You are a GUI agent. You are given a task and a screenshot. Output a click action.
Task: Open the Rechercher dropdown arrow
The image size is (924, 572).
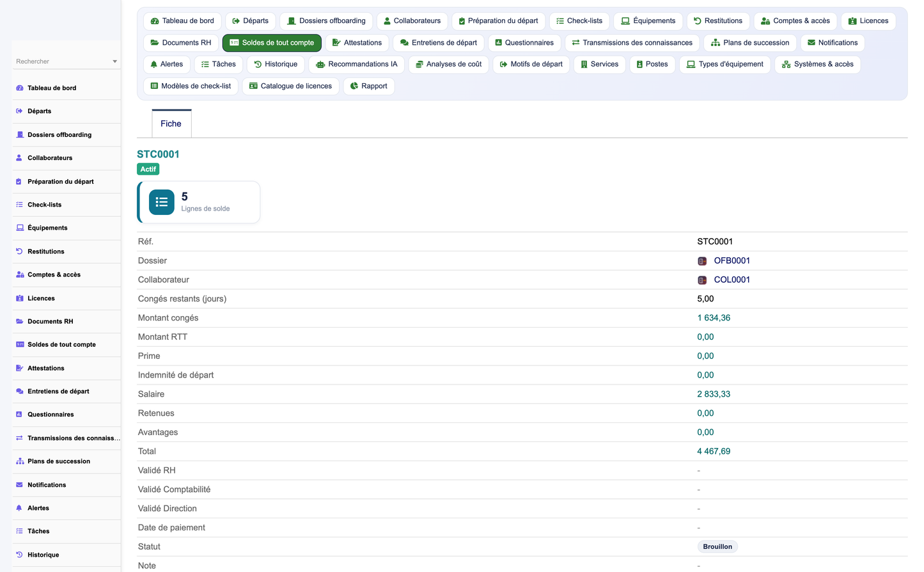pos(115,61)
